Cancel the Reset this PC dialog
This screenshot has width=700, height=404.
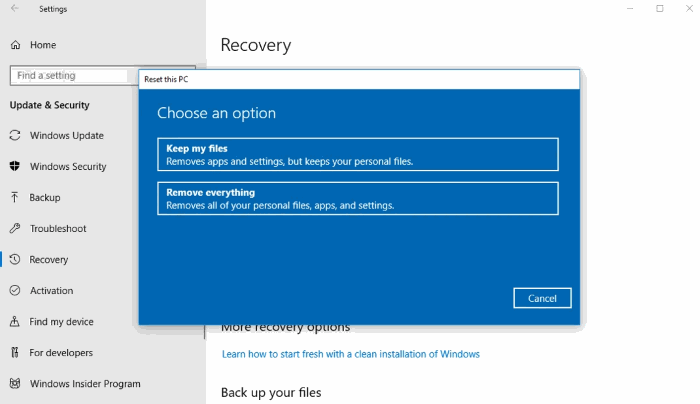pos(542,298)
